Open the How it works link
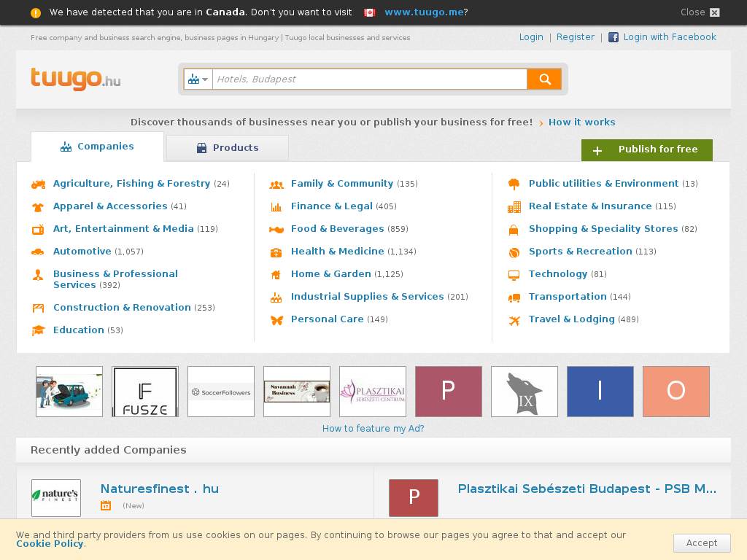 [581, 122]
